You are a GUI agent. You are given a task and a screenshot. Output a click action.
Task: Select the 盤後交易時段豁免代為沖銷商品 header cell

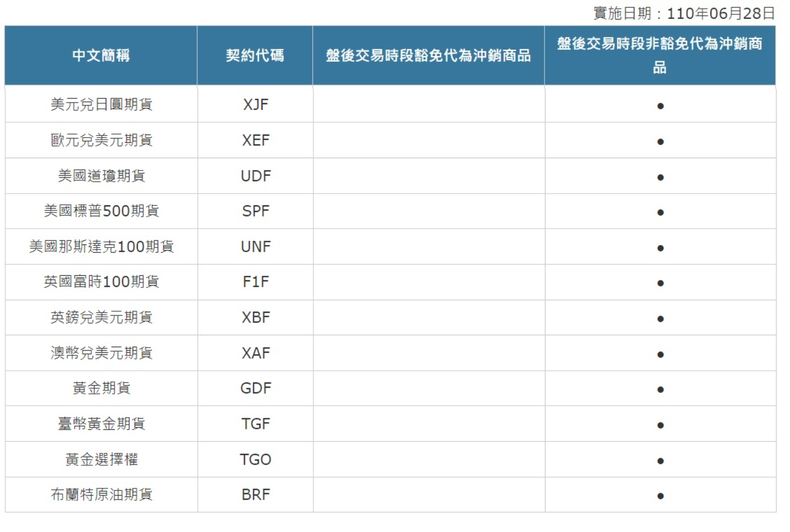coord(428,55)
